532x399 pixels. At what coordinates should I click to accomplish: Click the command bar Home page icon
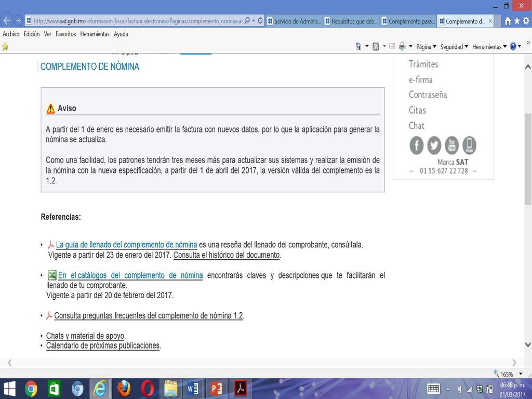[358, 46]
